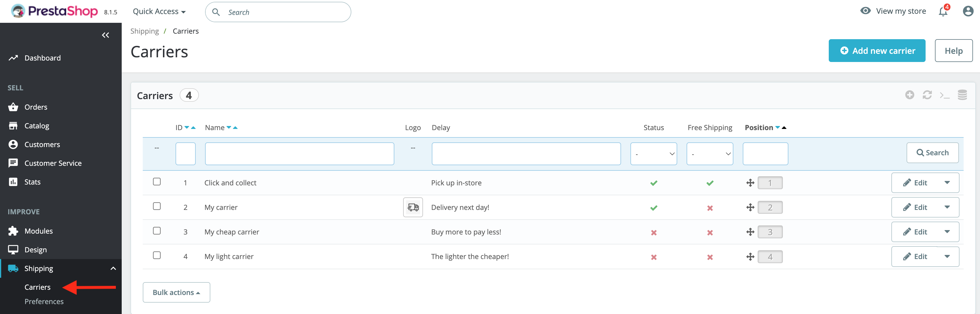This screenshot has width=980, height=314.
Task: Sort Position column ascending arrow
Action: pyautogui.click(x=784, y=128)
